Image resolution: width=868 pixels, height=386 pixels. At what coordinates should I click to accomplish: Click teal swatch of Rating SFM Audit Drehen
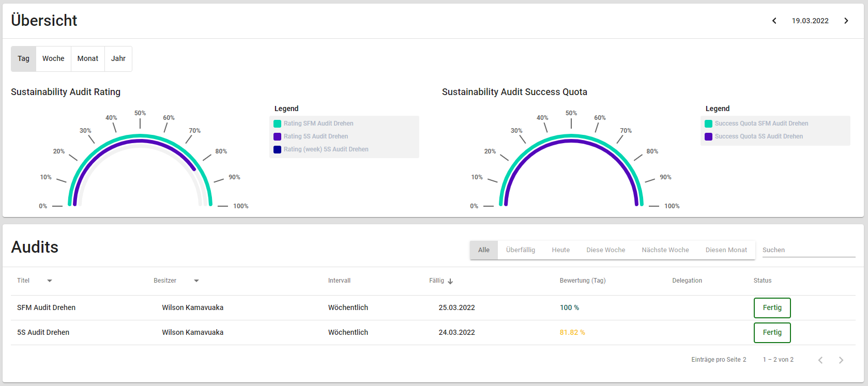[277, 123]
